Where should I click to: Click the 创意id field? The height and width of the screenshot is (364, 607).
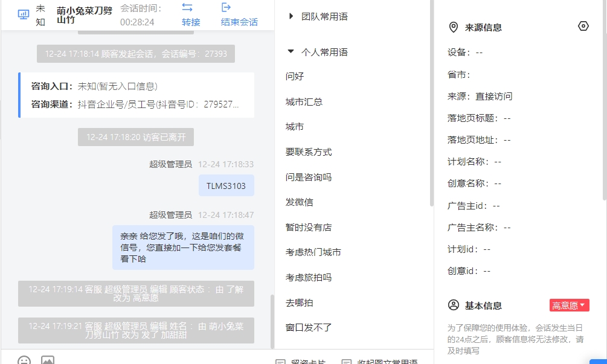pyautogui.click(x=469, y=271)
